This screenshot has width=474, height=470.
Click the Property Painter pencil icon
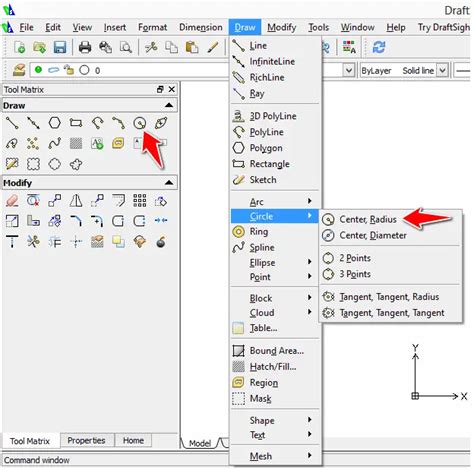212,47
